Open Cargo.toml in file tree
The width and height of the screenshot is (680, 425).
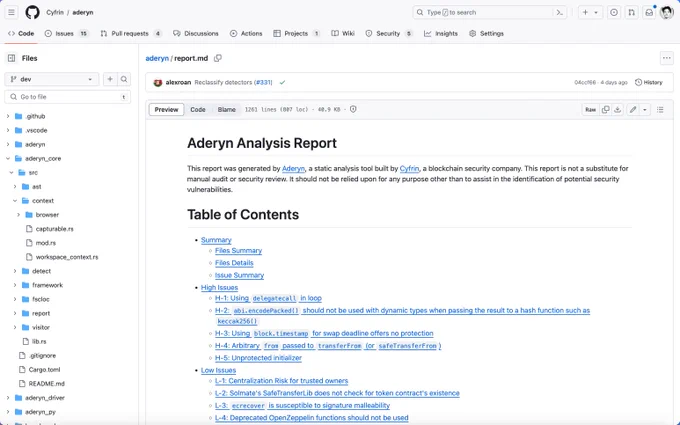pos(44,370)
